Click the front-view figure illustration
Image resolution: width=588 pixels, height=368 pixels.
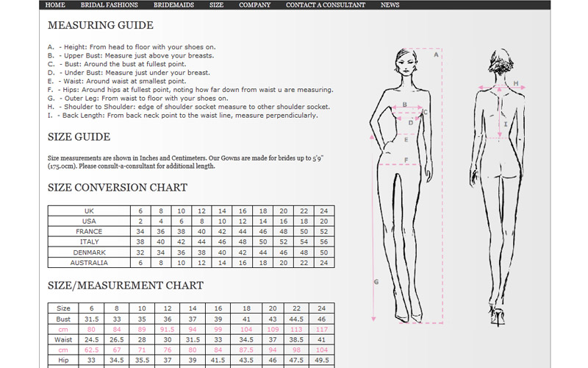(x=401, y=185)
